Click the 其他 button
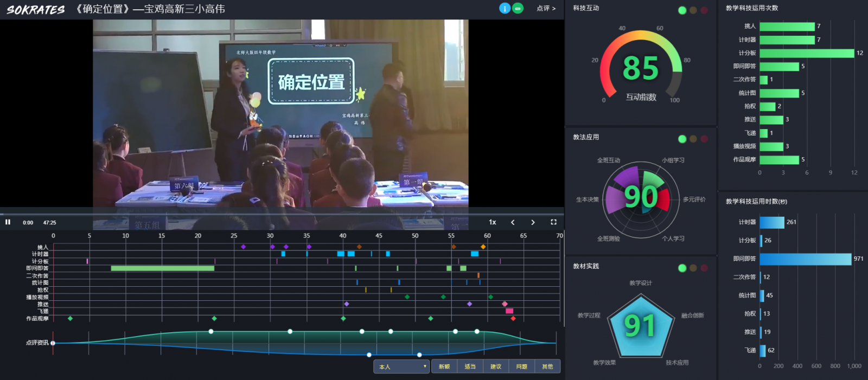 (547, 367)
